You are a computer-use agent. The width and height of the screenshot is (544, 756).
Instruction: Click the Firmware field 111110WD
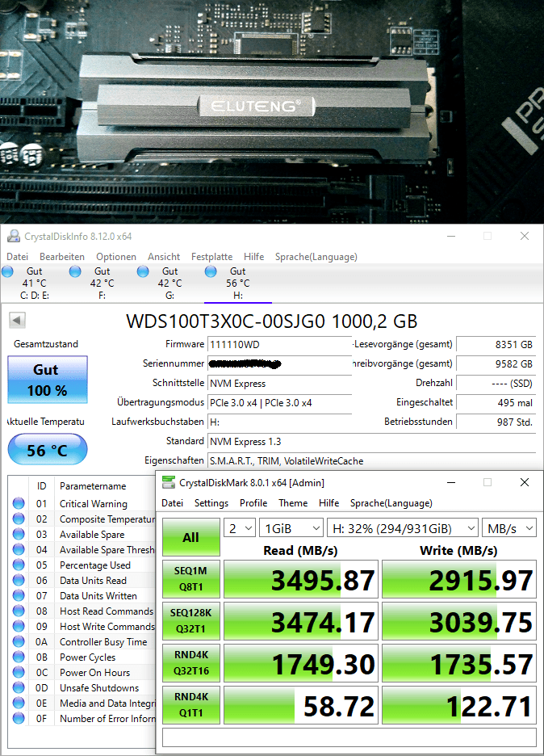pos(279,344)
